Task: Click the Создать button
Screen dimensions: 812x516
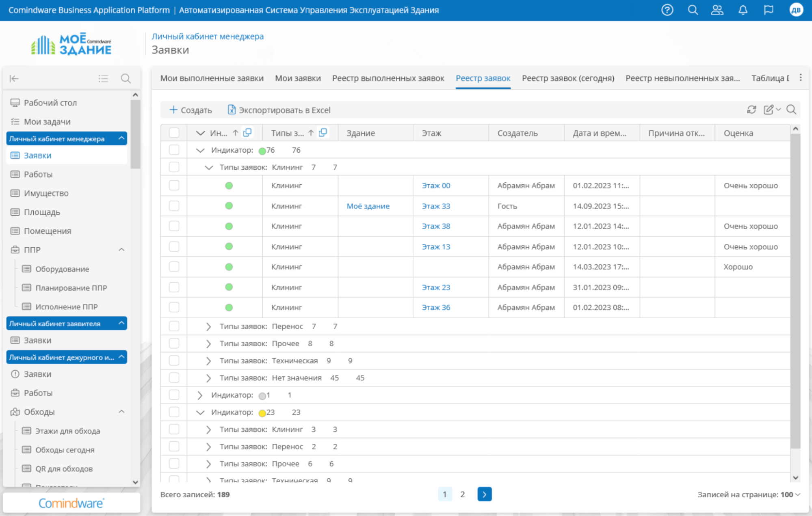Action: pos(191,110)
